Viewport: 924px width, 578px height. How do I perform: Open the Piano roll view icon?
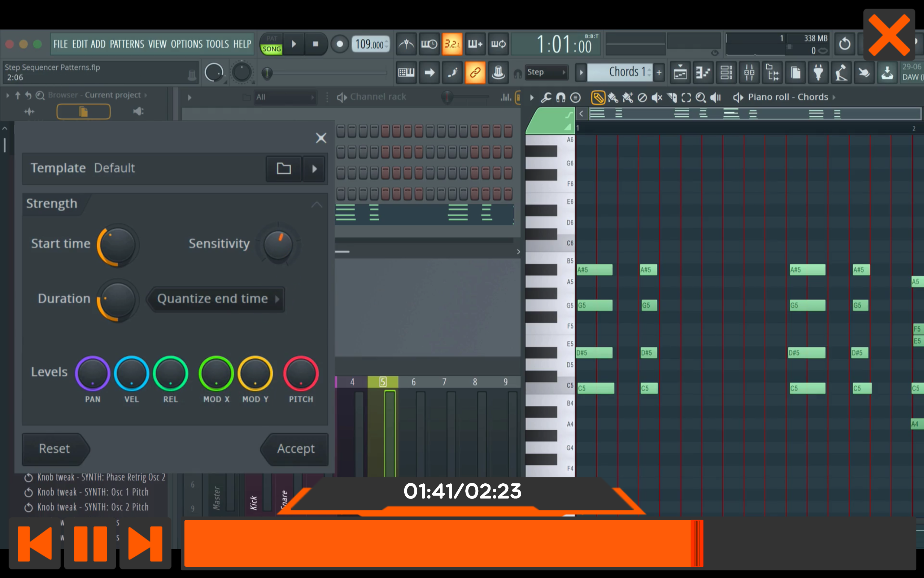703,72
